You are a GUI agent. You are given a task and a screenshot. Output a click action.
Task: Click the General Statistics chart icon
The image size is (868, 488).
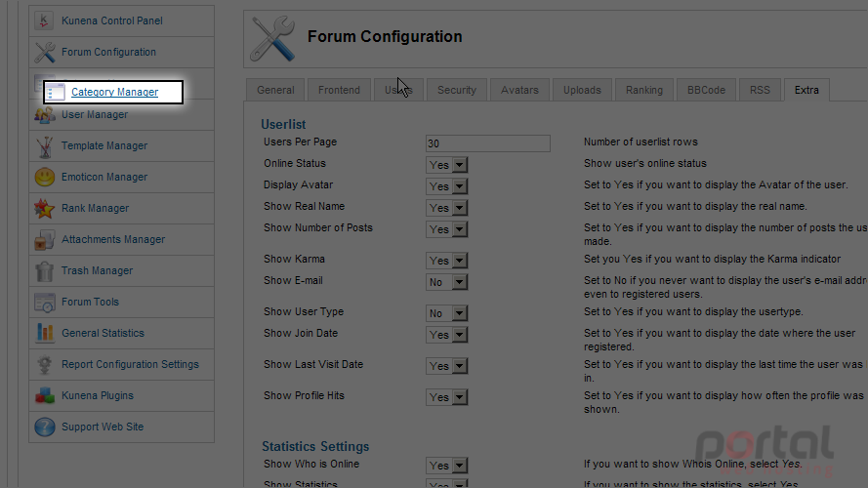tap(44, 333)
